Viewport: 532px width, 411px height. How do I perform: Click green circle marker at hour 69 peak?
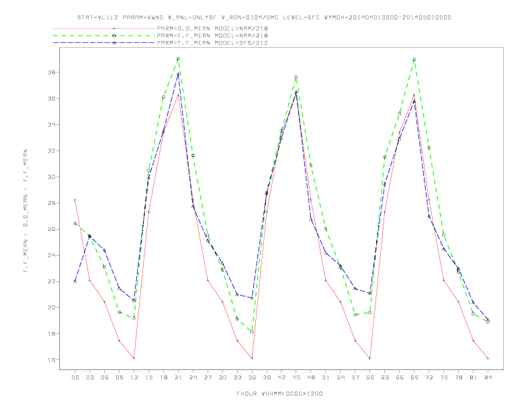point(414,60)
